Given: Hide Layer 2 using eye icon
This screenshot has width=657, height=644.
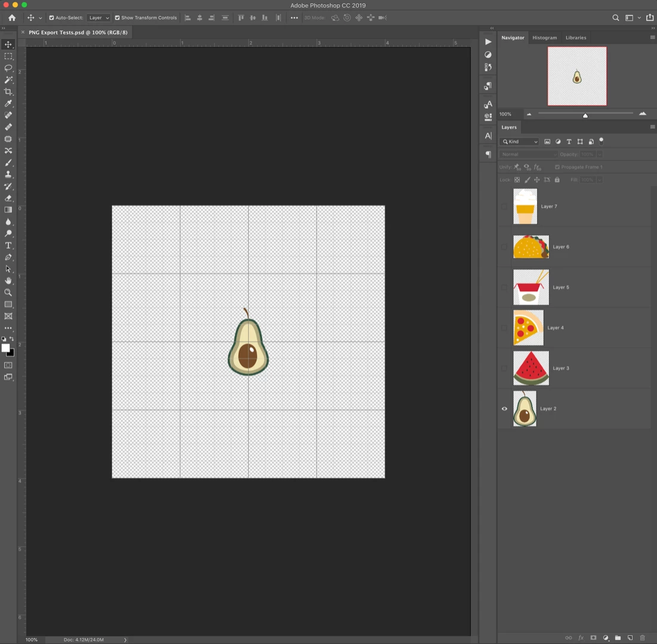Looking at the screenshot, I should pyautogui.click(x=504, y=408).
